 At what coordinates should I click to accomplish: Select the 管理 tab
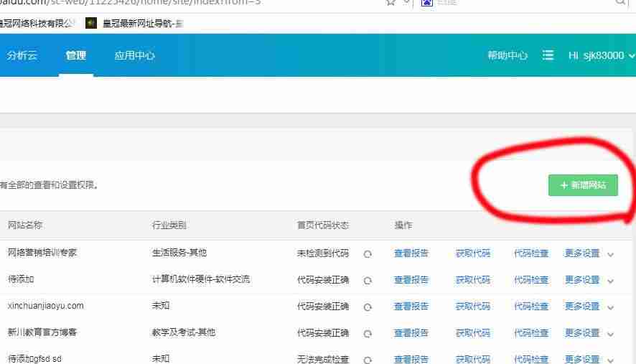76,55
